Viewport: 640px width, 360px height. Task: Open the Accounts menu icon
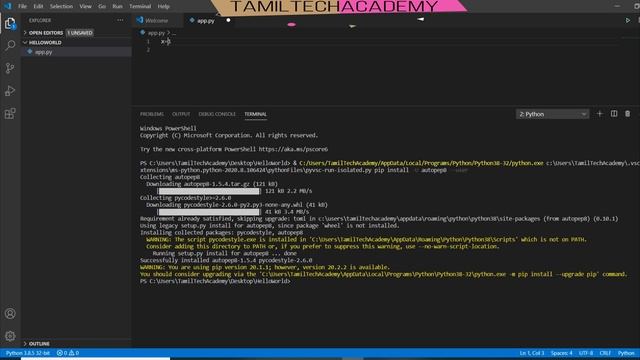tap(10, 313)
